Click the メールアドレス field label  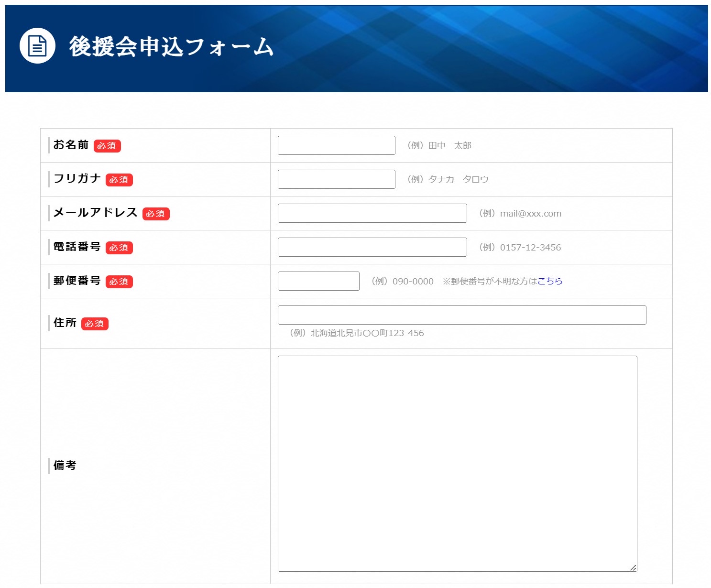coord(95,213)
